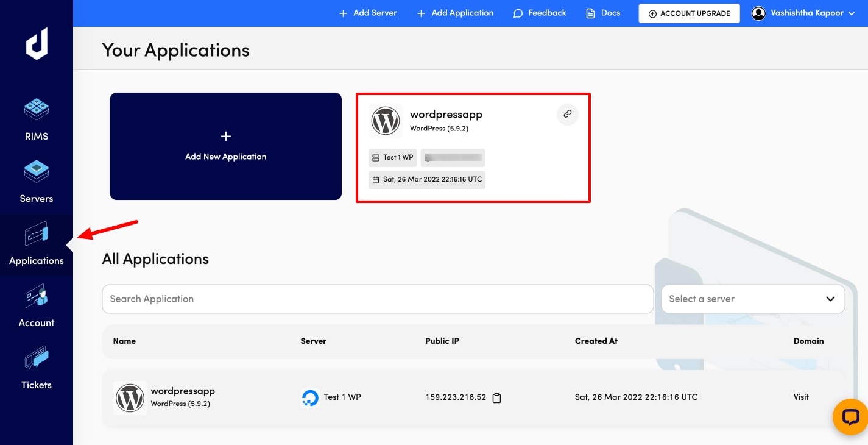Viewport: 868px width, 445px height.
Task: Click the Domain column header
Action: 809,341
